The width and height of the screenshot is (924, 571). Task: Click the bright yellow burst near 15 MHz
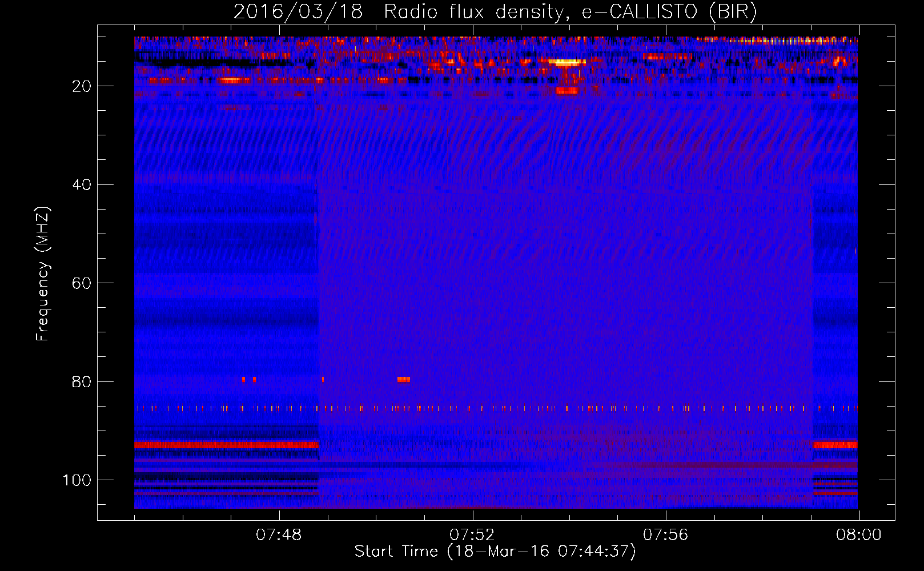point(567,62)
